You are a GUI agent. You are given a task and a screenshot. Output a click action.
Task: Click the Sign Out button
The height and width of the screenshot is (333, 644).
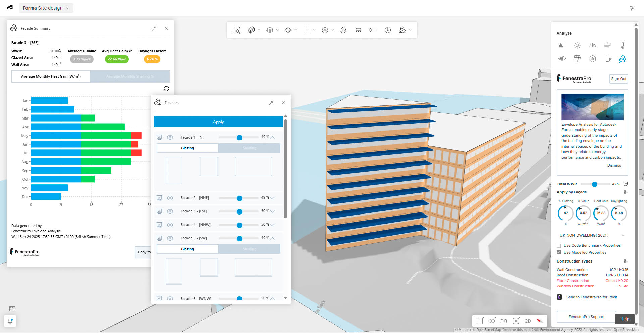click(x=619, y=79)
